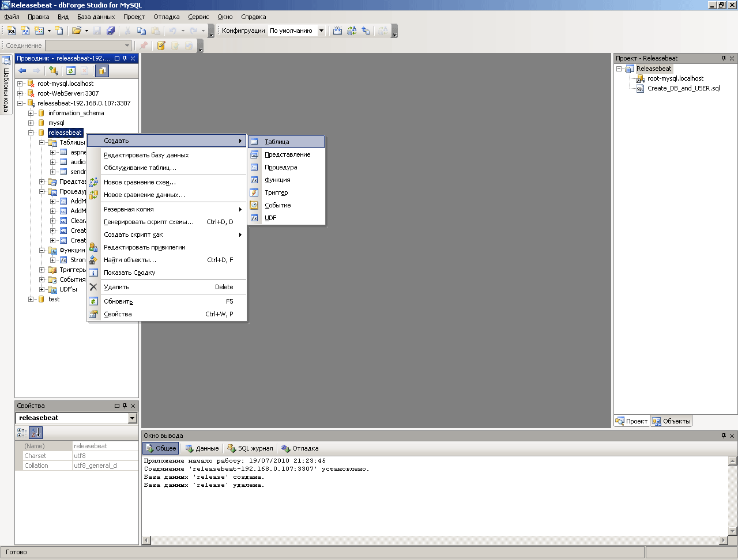Open the Сервис menu
This screenshot has width=738, height=560.
point(198,17)
